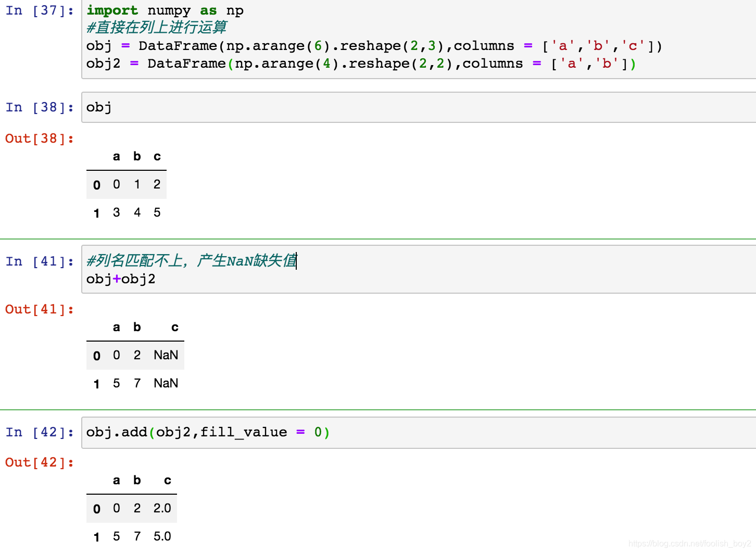Click the Out[38] output prompt
The image size is (756, 553).
click(40, 139)
